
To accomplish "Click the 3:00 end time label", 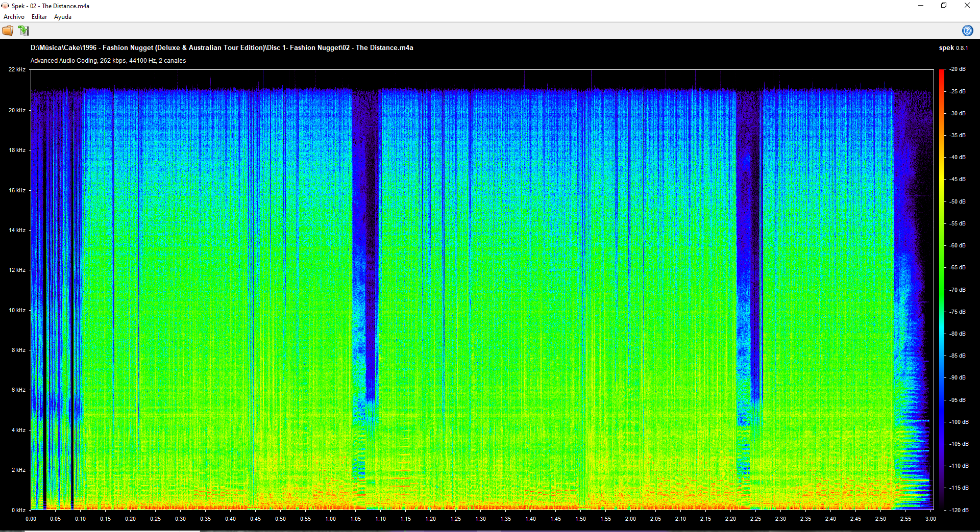I will click(x=930, y=519).
